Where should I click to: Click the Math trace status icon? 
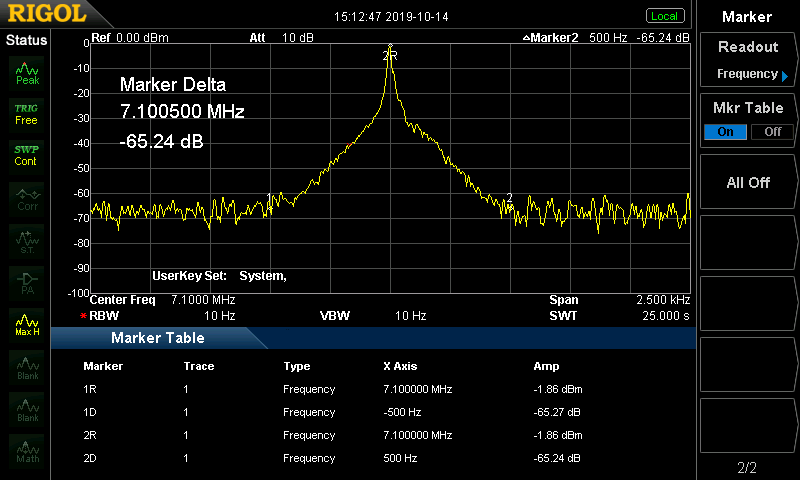coord(27,451)
